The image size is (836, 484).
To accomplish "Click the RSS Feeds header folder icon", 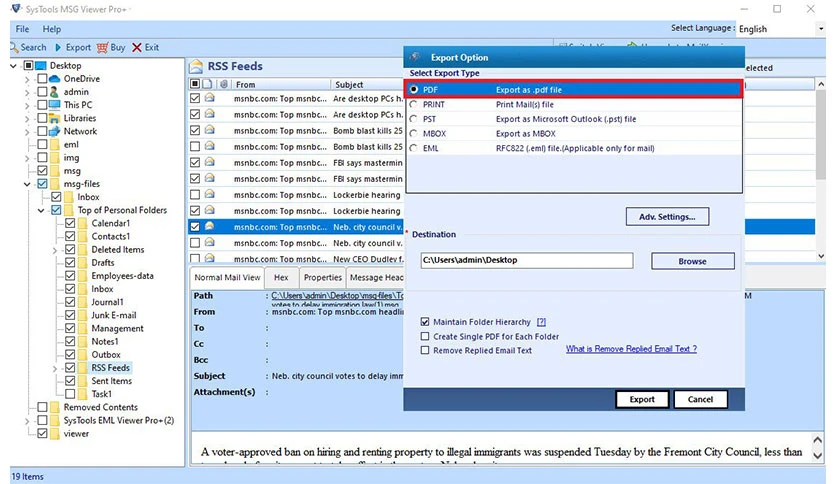I will coord(196,66).
